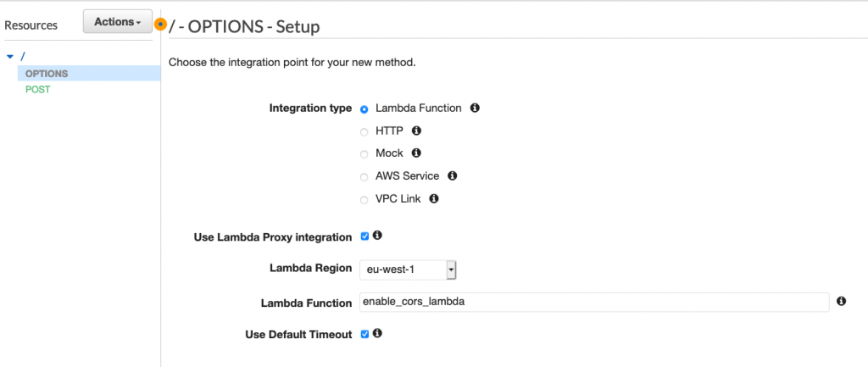
Task: Select the Mock integration type
Action: tap(364, 154)
